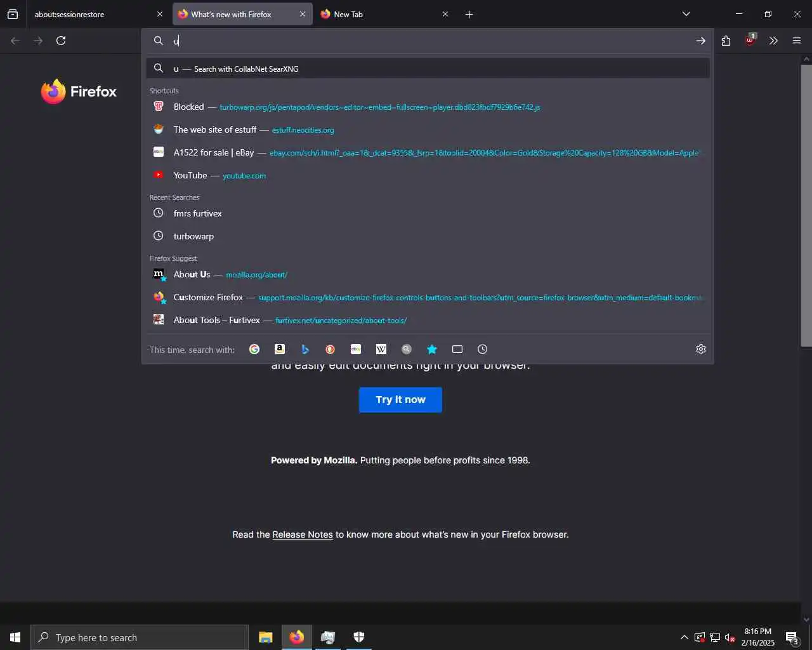812x650 pixels.
Task: Click the Go arrow in address bar
Action: point(700,41)
